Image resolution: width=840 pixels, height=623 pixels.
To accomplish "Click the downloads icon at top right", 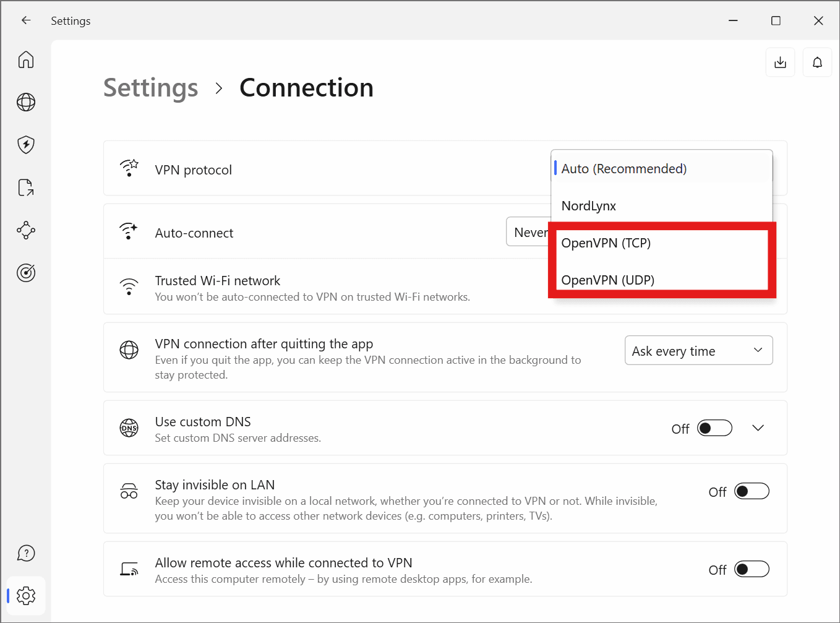I will tap(780, 62).
